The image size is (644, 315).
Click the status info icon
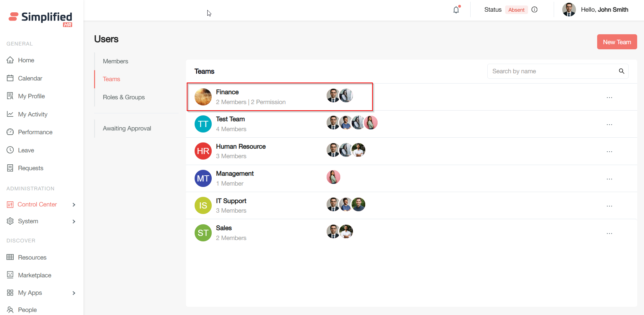(x=535, y=10)
